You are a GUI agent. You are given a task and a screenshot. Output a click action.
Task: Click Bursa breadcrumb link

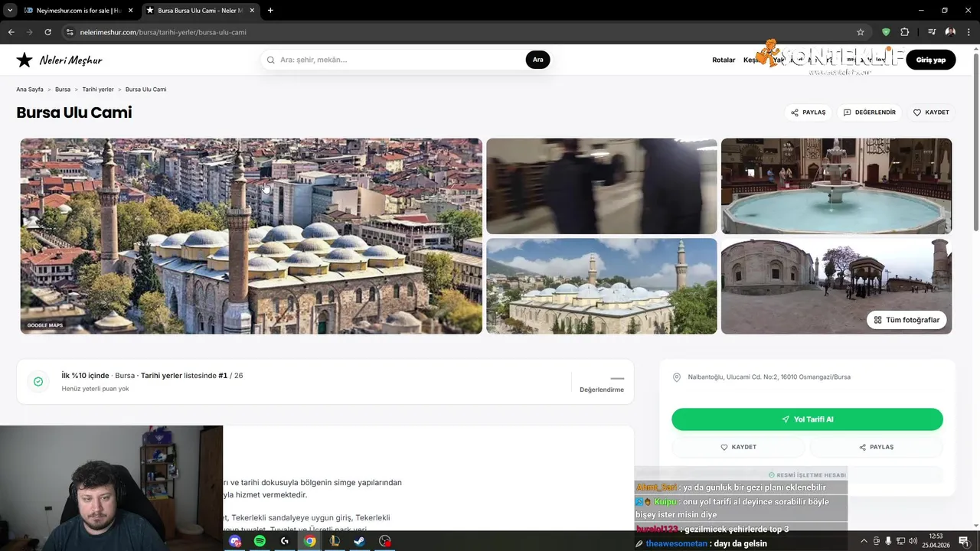coord(63,90)
